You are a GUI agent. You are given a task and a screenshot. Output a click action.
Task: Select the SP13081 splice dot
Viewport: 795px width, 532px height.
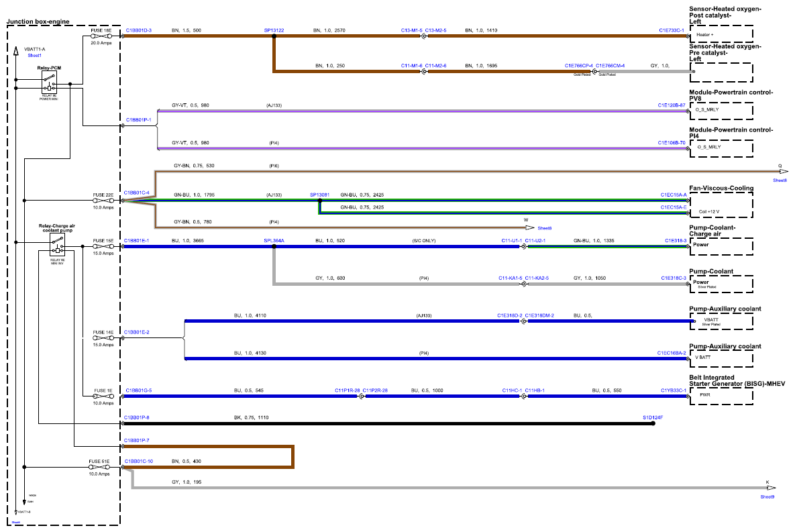coord(320,201)
